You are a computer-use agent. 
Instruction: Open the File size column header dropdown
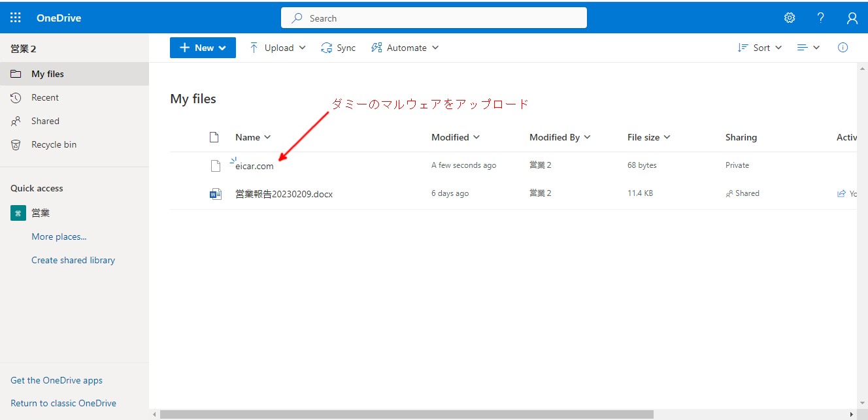[x=649, y=137]
